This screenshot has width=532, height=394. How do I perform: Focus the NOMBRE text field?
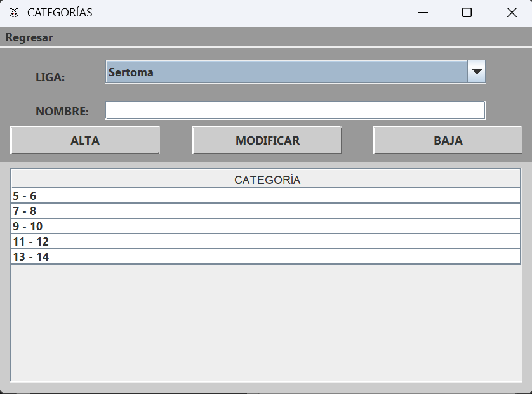(x=295, y=110)
